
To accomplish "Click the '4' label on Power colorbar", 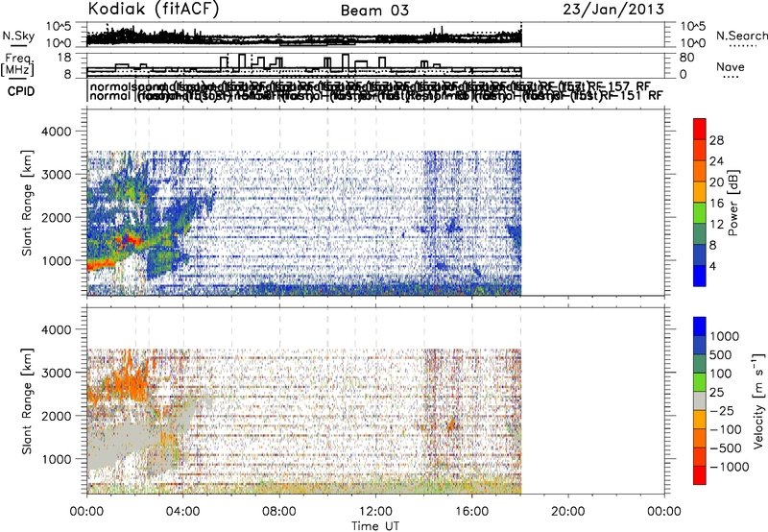I will tap(712, 266).
